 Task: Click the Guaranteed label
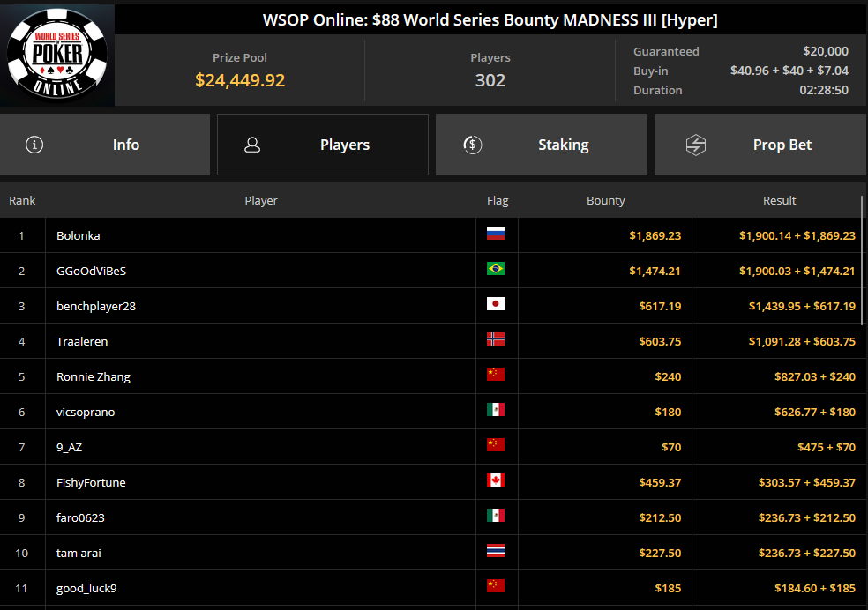(x=666, y=51)
